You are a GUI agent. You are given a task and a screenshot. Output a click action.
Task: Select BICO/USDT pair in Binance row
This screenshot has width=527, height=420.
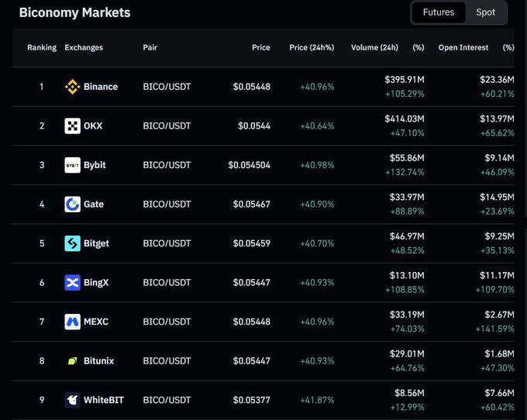(167, 87)
